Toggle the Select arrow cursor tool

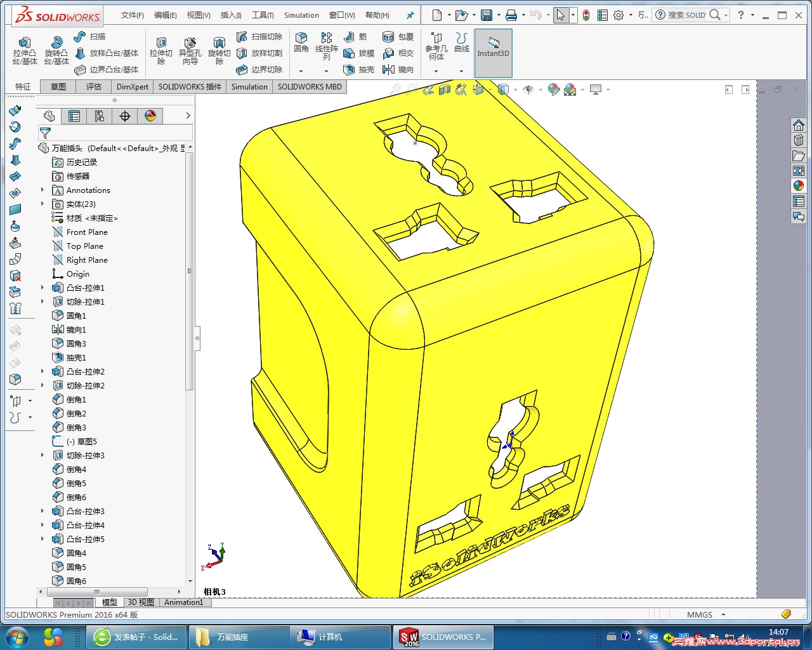tap(560, 15)
